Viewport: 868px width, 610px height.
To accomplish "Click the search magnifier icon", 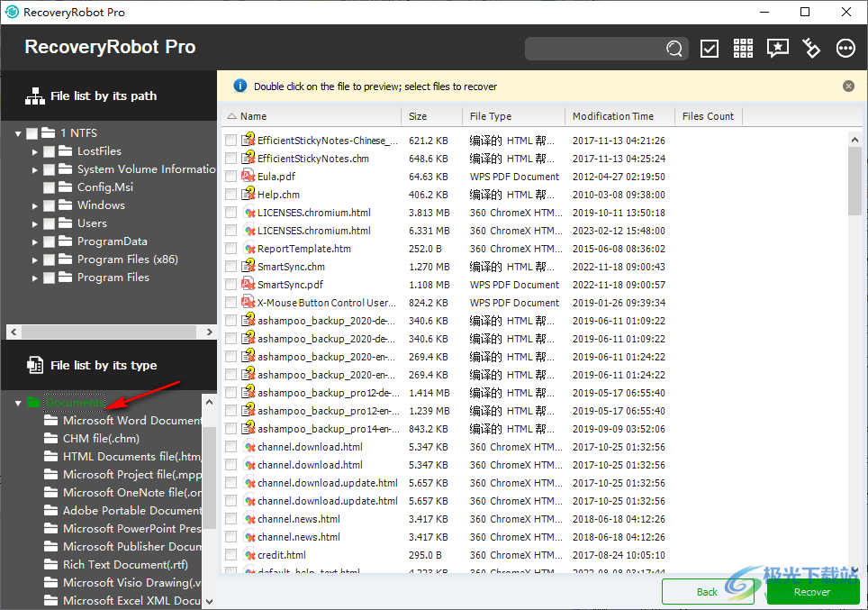I will 674,49.
